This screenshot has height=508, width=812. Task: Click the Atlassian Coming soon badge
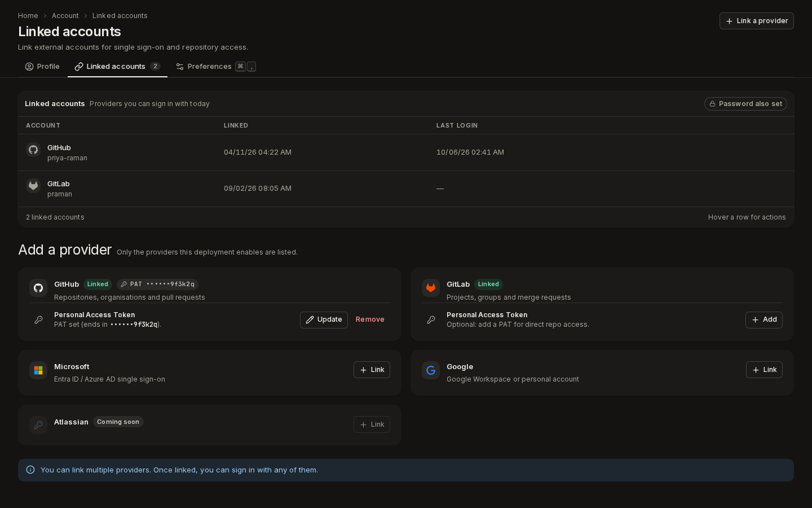118,422
